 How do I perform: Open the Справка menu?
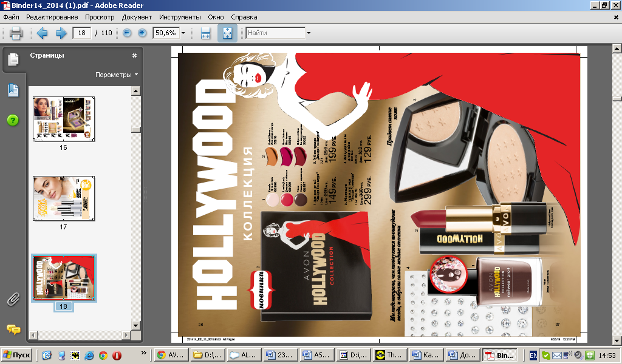pyautogui.click(x=244, y=17)
